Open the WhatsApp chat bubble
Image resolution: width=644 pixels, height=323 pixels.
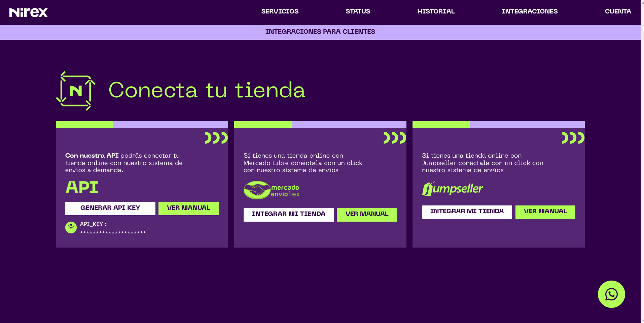[611, 294]
